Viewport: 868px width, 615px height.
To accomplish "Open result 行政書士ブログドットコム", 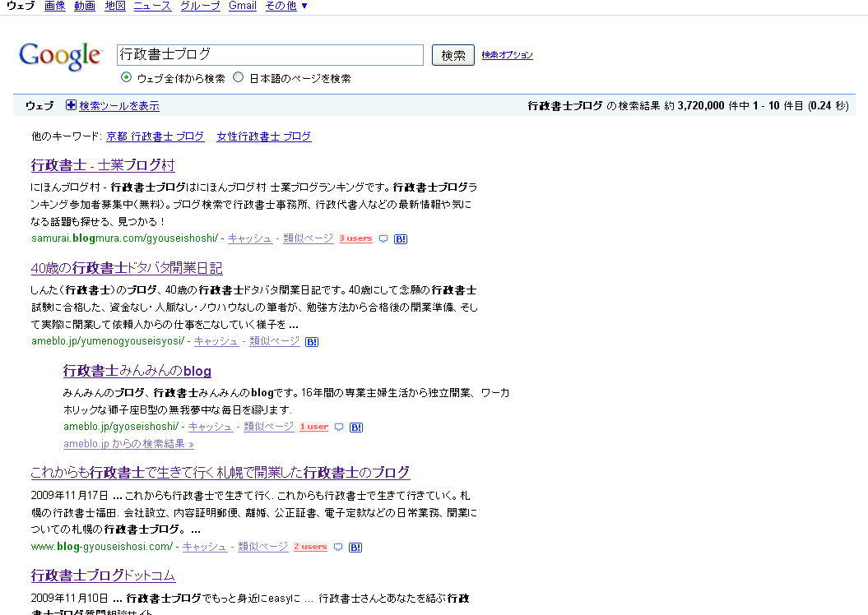I will [103, 576].
